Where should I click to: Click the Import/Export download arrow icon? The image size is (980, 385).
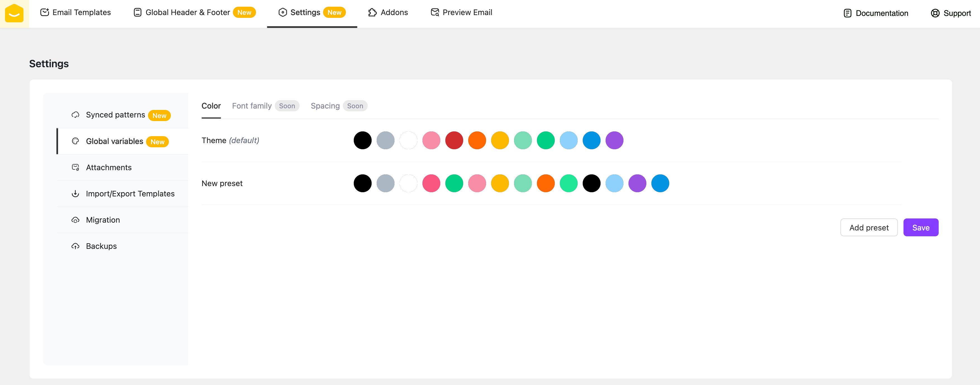(75, 194)
